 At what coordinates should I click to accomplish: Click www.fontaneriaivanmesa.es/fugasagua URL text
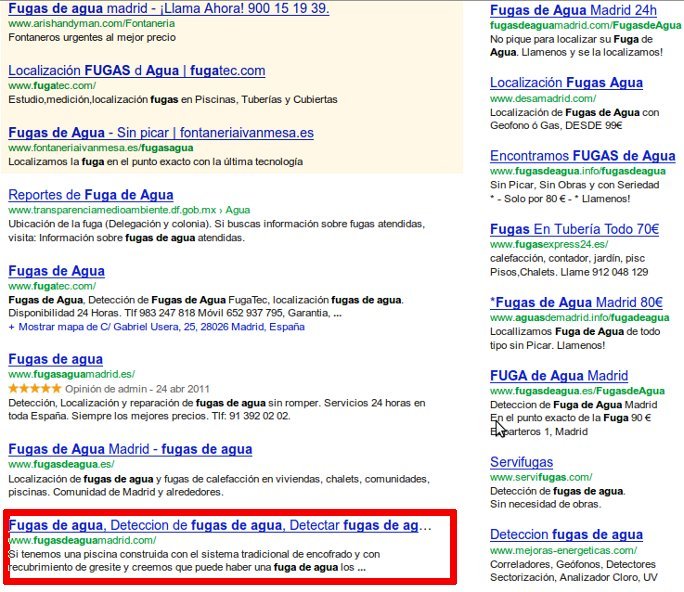pyautogui.click(x=101, y=148)
